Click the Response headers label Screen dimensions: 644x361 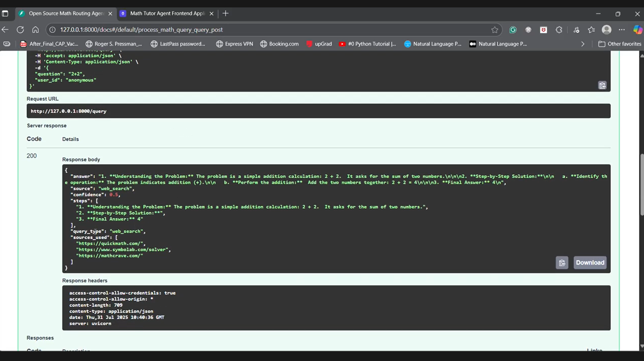pos(85,281)
